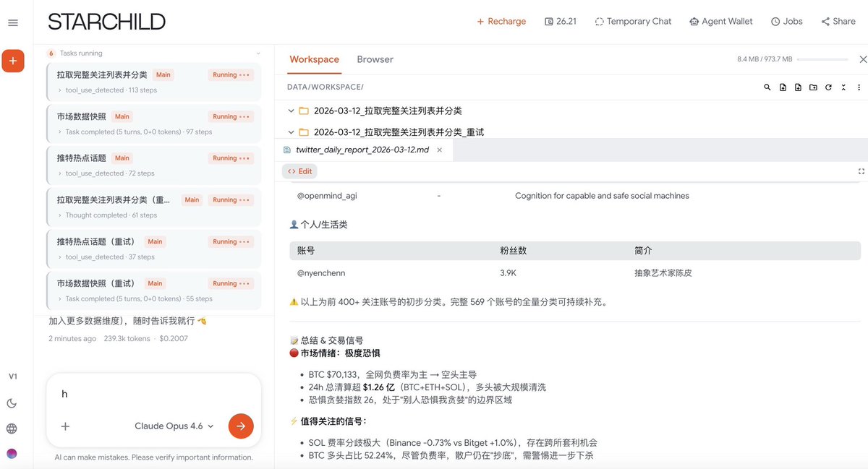The width and height of the screenshot is (868, 469).
Task: Create a new file in the workspace
Action: tap(798, 87)
